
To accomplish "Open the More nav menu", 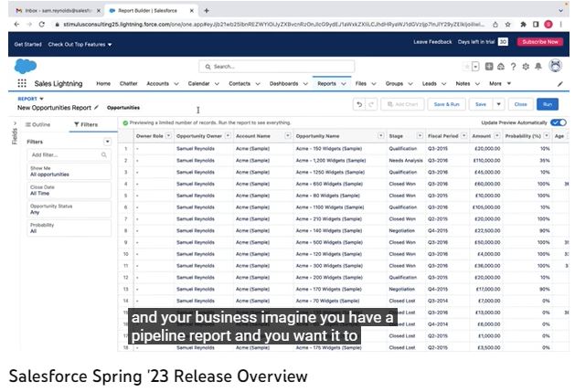I will pos(500,83).
